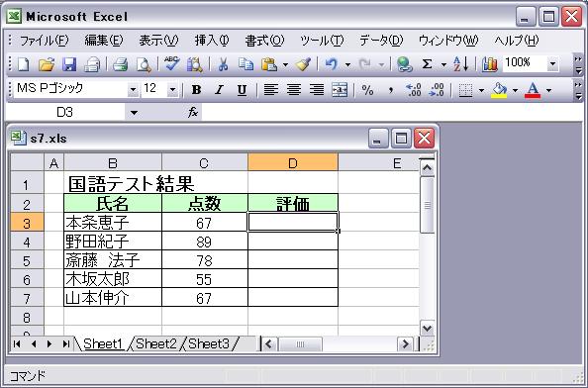Open the 書式(O) menu
The image size is (588, 388).
[x=264, y=41]
